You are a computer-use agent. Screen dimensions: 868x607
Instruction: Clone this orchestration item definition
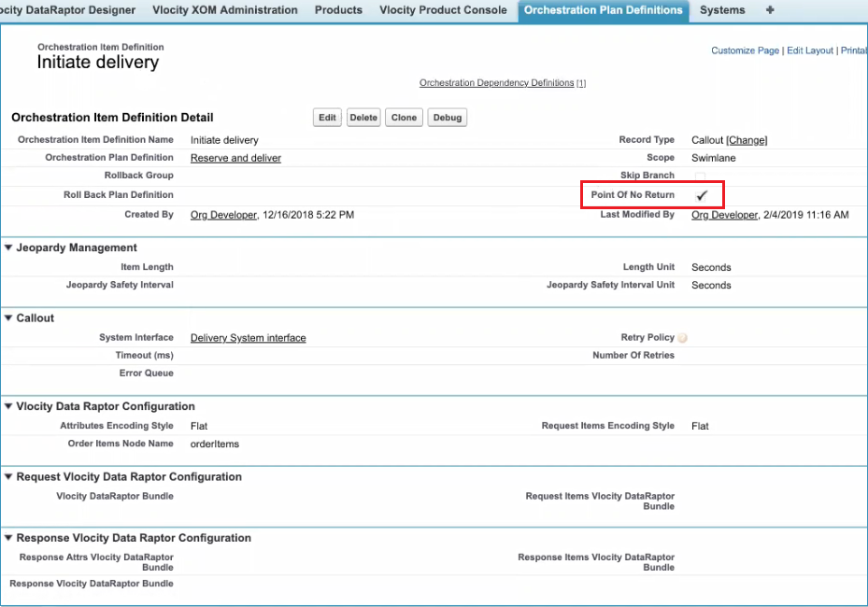pos(404,118)
